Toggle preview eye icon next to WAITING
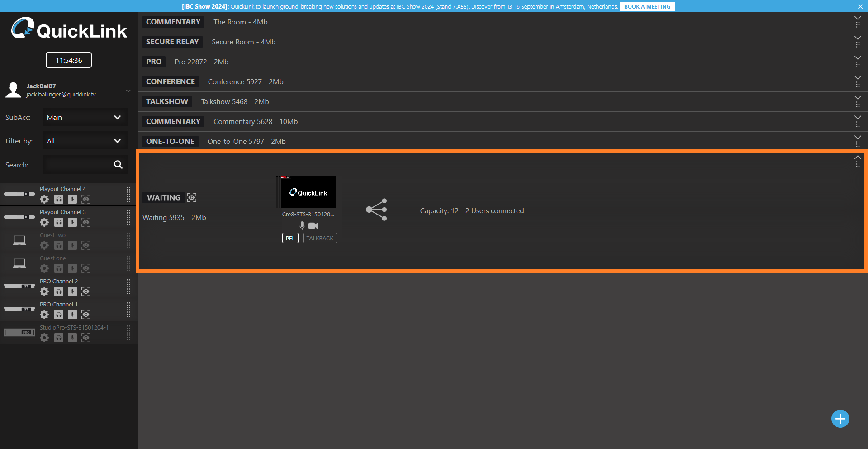This screenshot has width=868, height=449. click(x=192, y=198)
